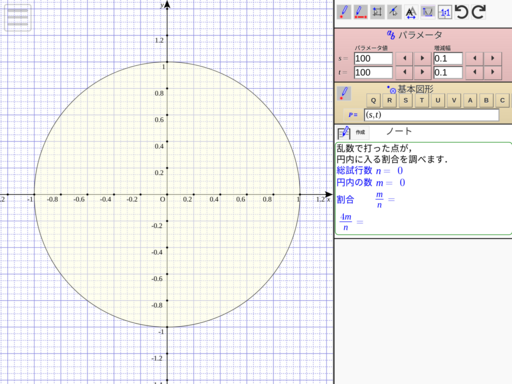Edit the t parameter value field

[373, 72]
